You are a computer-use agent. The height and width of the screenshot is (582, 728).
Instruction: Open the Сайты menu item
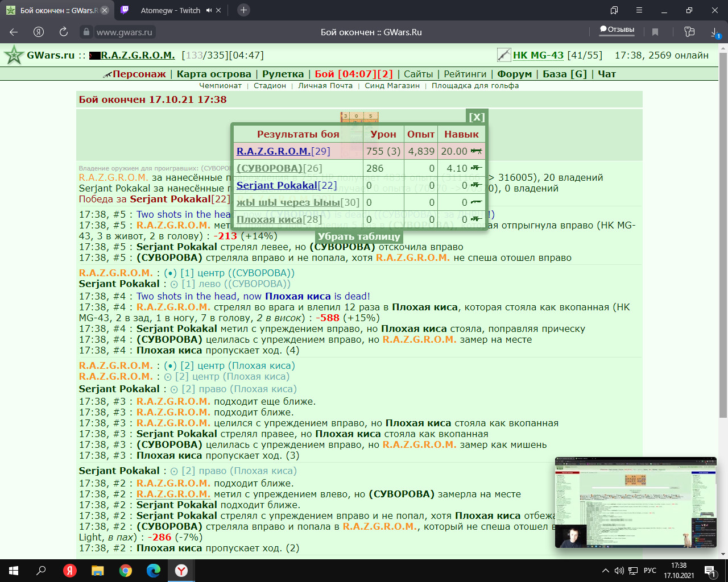[x=418, y=74]
